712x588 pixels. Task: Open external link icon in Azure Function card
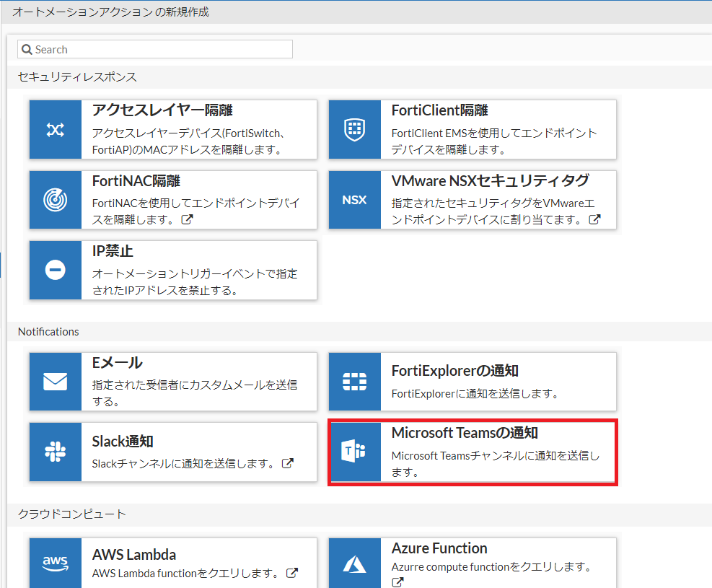(x=397, y=582)
